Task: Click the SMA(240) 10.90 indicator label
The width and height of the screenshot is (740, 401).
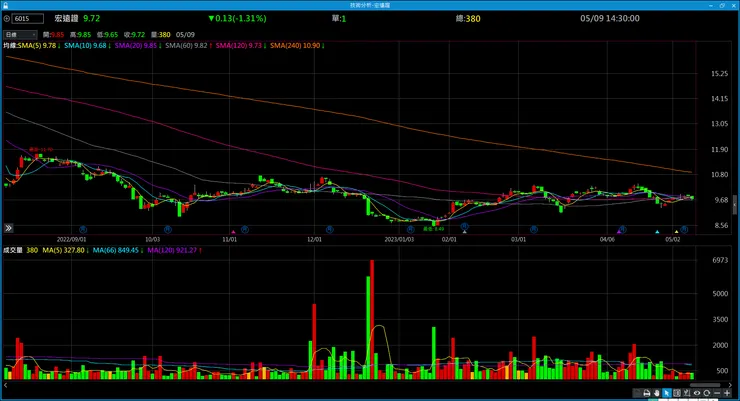Action: click(x=297, y=46)
